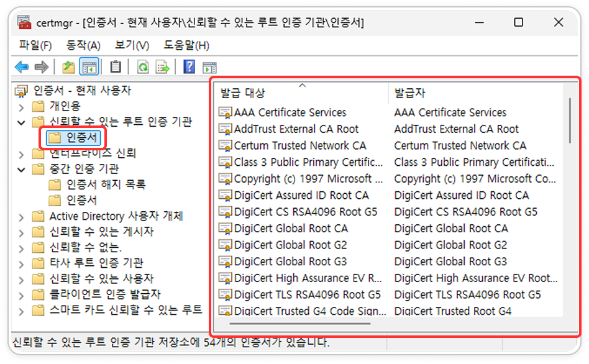This screenshot has height=364, width=589.
Task: Click the Copy clipboard toolbar icon
Action: coord(116,67)
